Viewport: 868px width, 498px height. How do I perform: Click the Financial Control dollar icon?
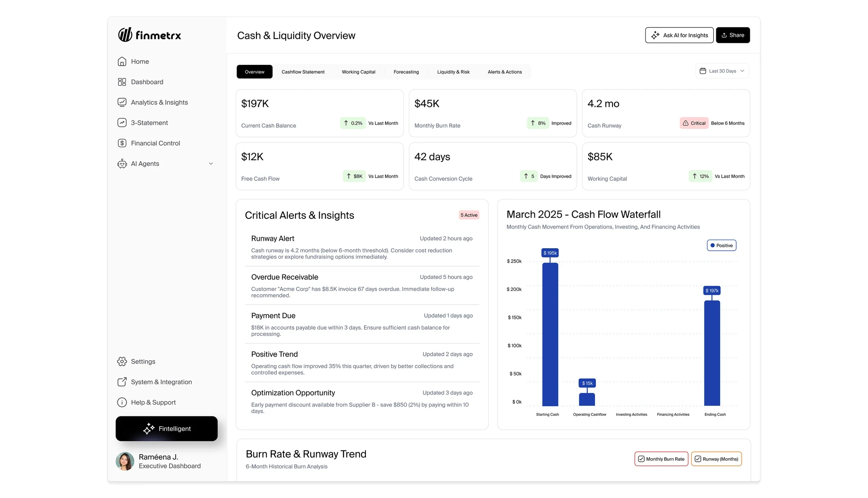pos(122,143)
